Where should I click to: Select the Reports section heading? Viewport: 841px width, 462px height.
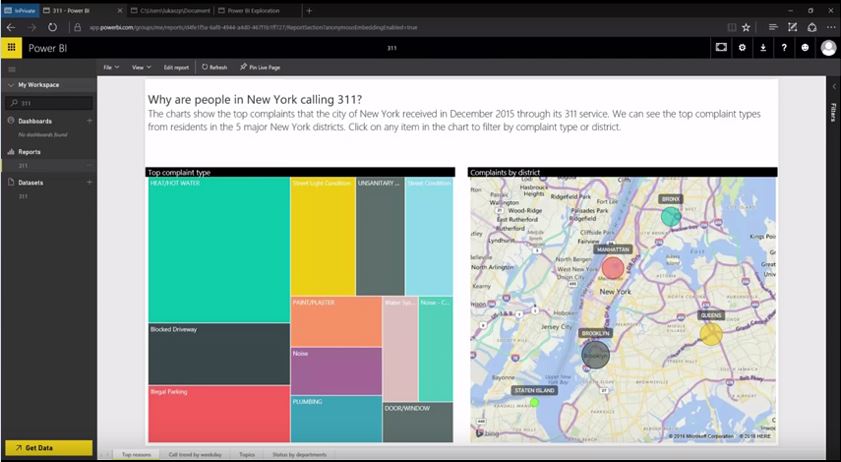tap(29, 152)
